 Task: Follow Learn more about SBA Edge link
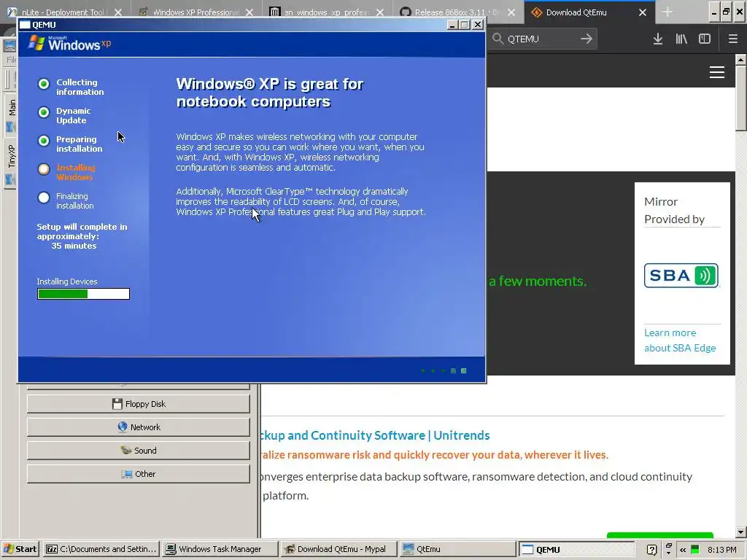tap(680, 340)
